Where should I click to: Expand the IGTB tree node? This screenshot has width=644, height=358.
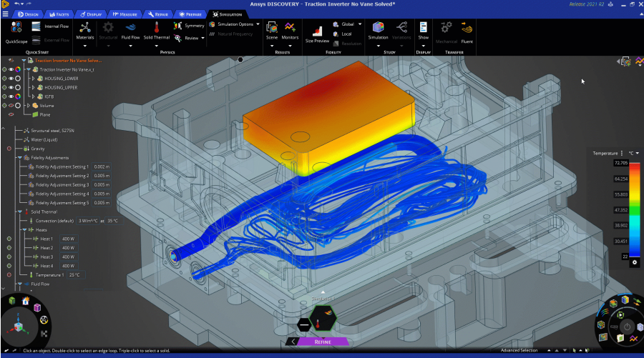click(33, 96)
